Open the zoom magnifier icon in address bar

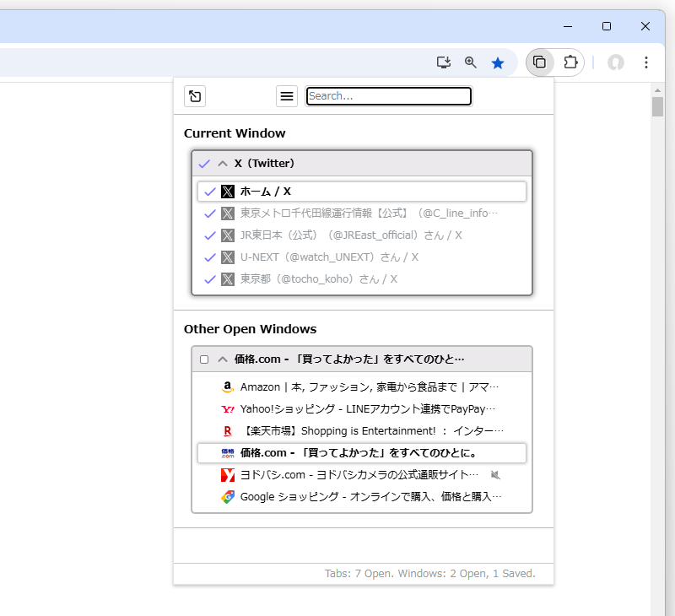click(471, 62)
